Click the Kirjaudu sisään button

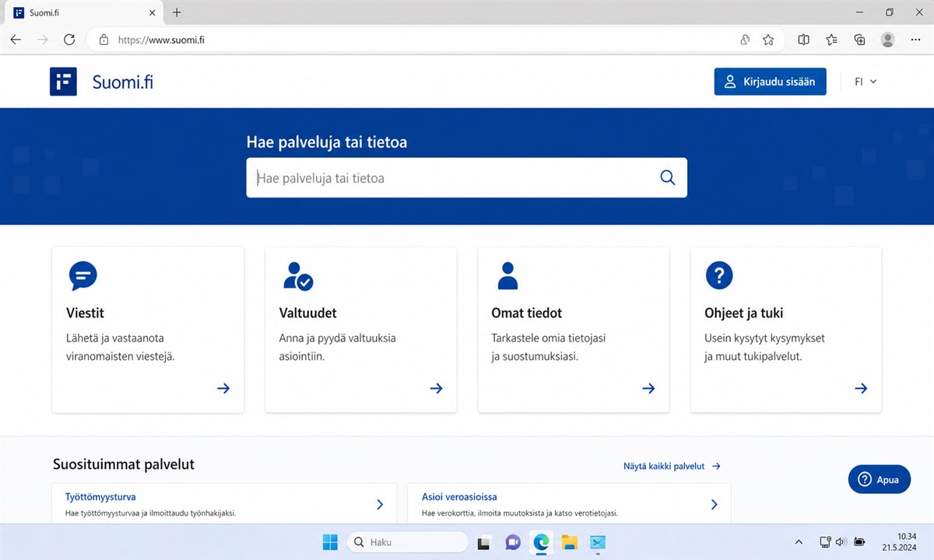(770, 82)
